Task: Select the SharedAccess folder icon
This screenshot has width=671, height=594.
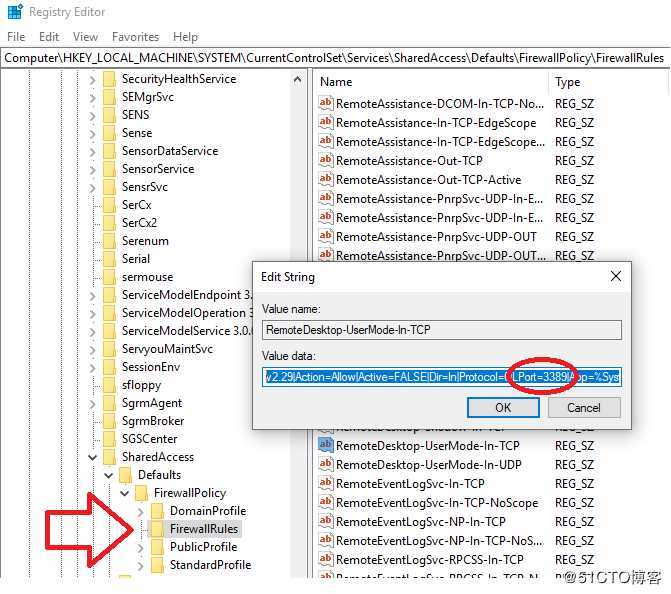Action: pyautogui.click(x=110, y=457)
